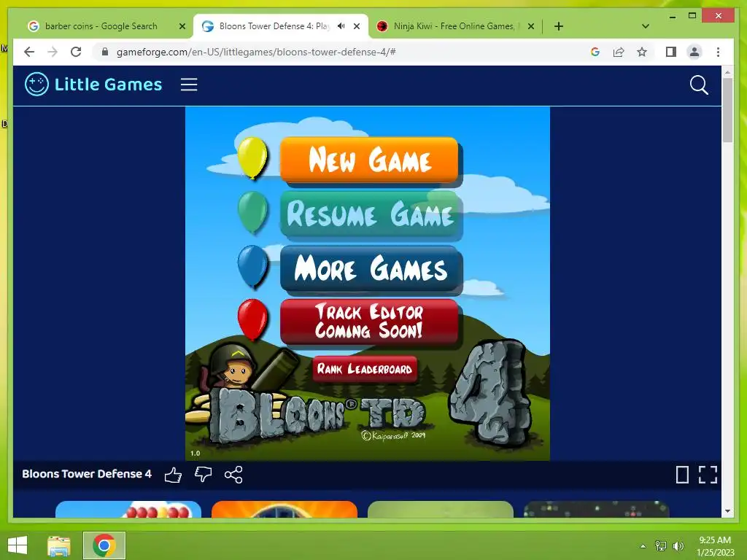Switch to theater mode view icon

[x=682, y=474]
